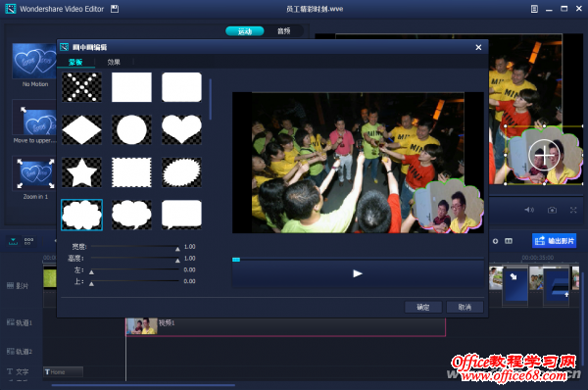Choose the Move to upper motion thumbnail
The width and height of the screenshot is (588, 390).
34,118
